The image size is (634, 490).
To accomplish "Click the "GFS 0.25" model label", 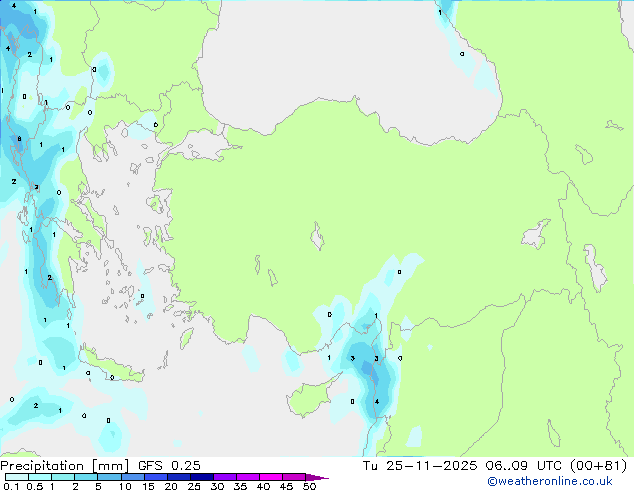I will click(169, 466).
